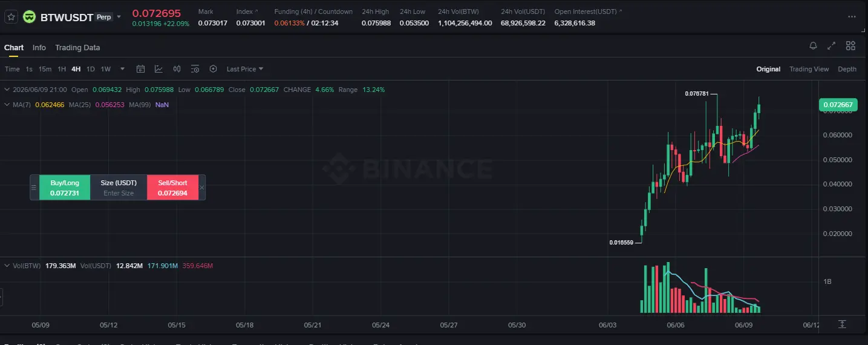The width and height of the screenshot is (868, 345).
Task: Close the quick-order panel
Action: pos(202,188)
